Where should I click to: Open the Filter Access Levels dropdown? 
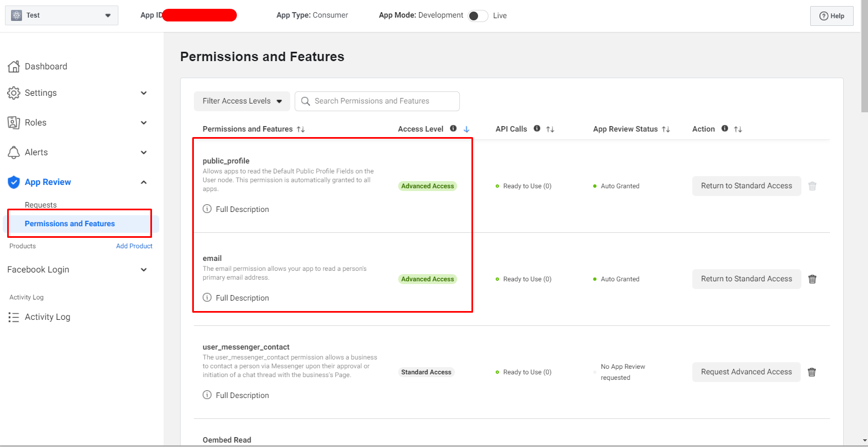point(242,101)
